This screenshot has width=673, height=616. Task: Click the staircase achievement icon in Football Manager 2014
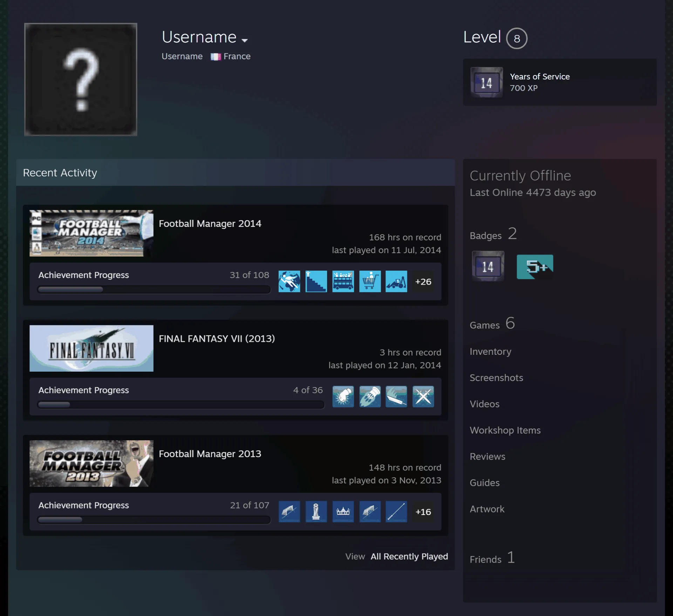(316, 281)
